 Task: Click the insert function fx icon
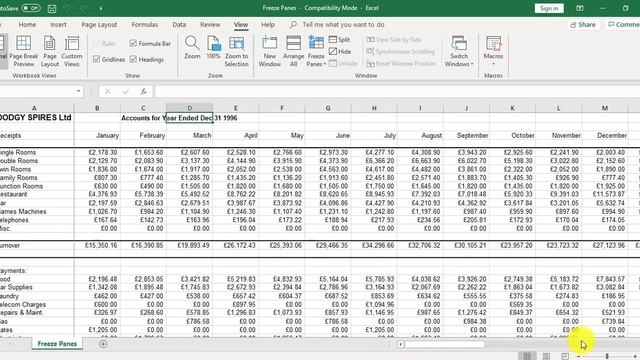tap(144, 91)
